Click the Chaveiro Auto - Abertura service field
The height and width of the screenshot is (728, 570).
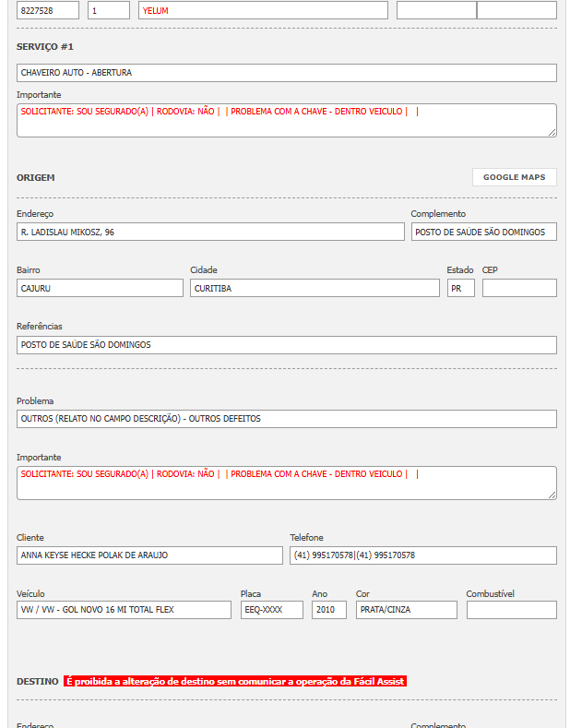[286, 73]
